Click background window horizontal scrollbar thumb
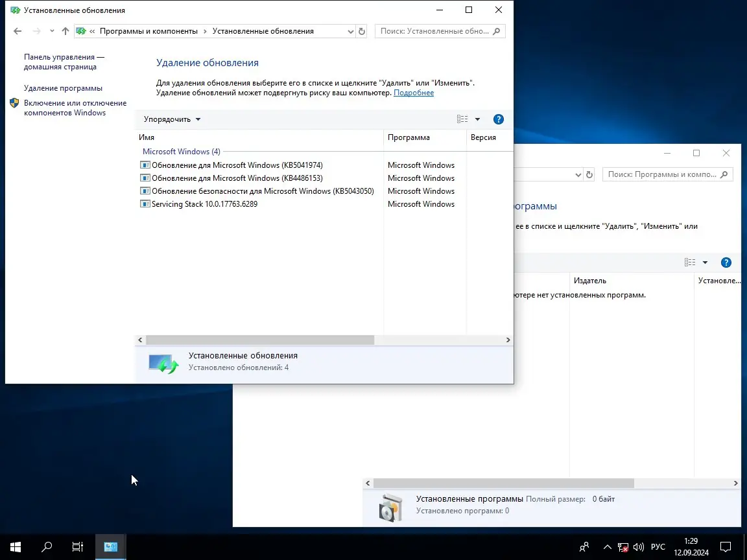Image resolution: width=747 pixels, height=560 pixels. pyautogui.click(x=504, y=484)
